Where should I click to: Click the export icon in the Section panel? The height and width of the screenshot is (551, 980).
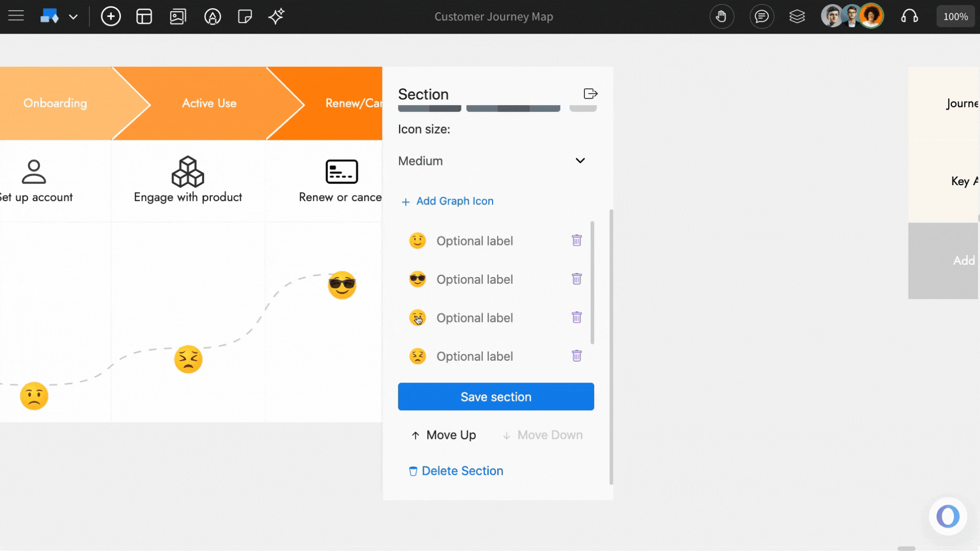tap(590, 93)
